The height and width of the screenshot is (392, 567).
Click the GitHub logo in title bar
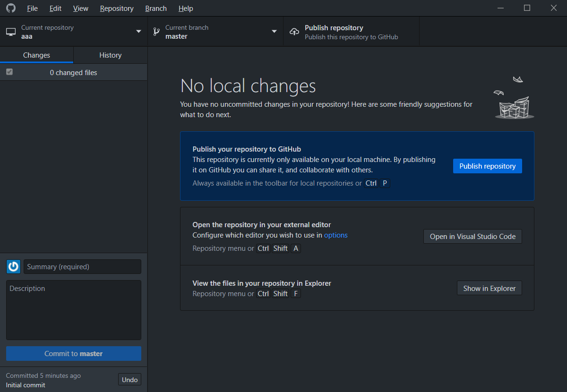[10, 8]
